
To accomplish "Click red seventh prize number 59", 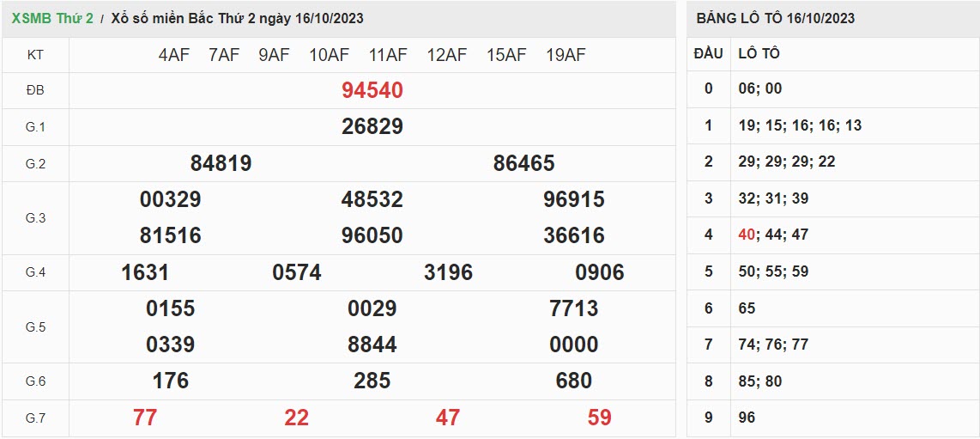I will coord(599,418).
